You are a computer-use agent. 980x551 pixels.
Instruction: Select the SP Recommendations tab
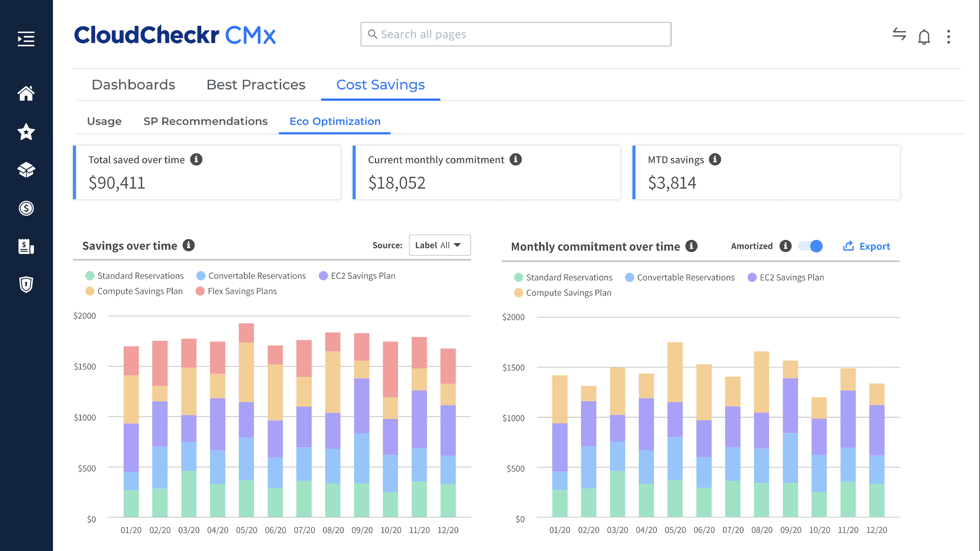[205, 121]
